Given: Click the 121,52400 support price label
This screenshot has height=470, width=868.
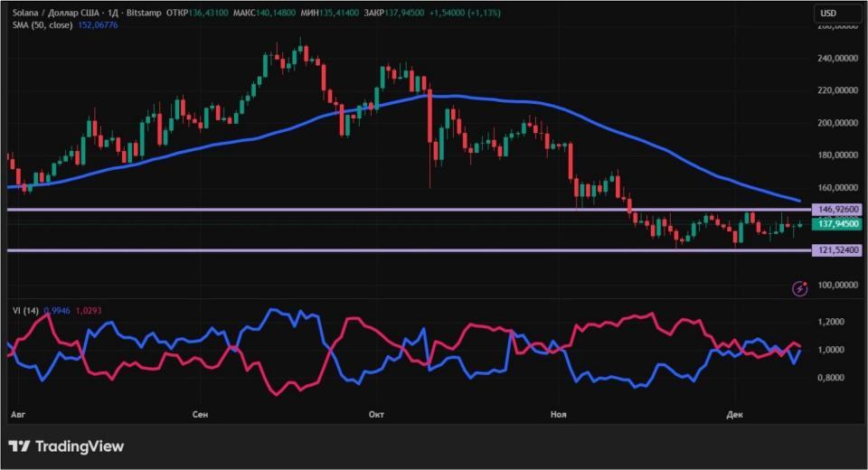Looking at the screenshot, I should [x=835, y=249].
